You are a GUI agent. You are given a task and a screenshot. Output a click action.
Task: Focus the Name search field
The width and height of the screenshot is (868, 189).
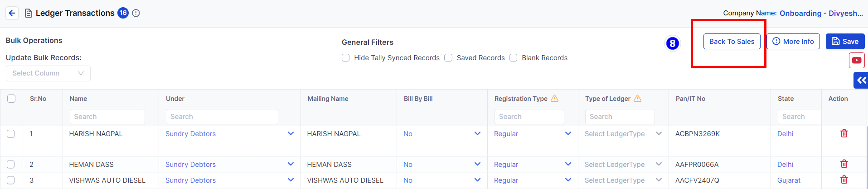(x=107, y=117)
